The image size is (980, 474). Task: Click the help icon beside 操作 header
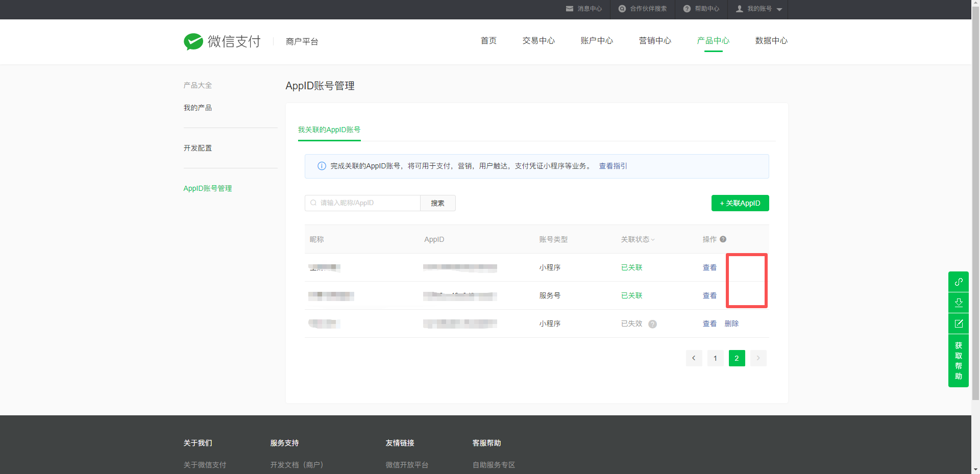pyautogui.click(x=723, y=239)
